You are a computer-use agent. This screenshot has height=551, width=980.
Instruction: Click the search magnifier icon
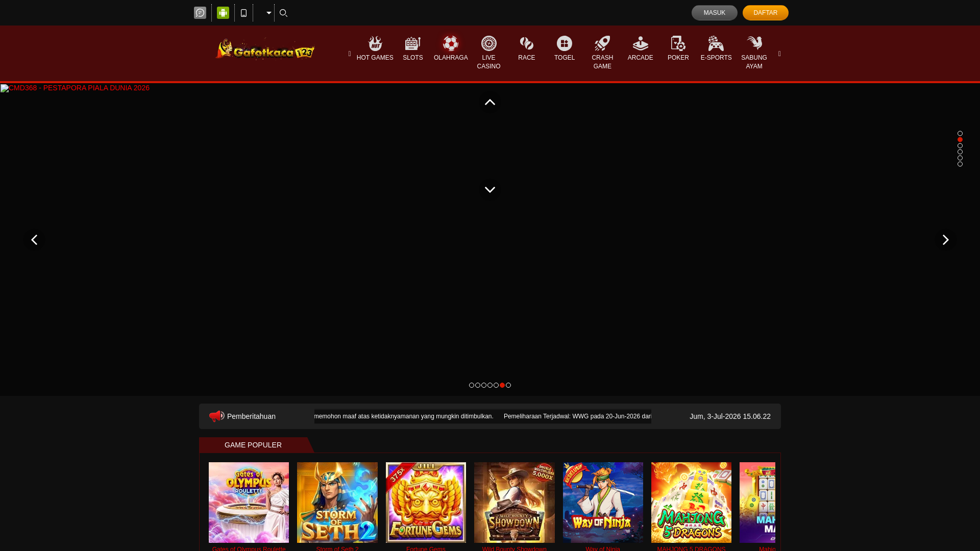coord(284,13)
